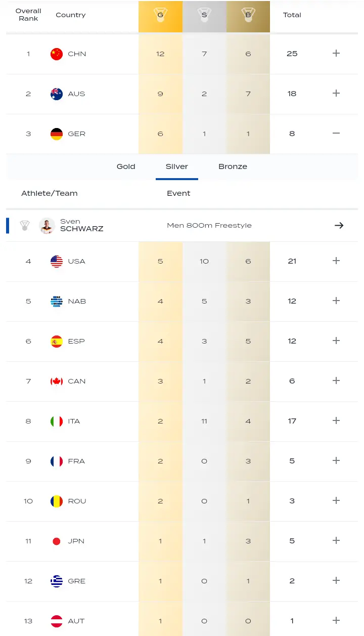Screen dimensions: 364x636
Task: Click the Australia flag icon
Action: click(57, 94)
